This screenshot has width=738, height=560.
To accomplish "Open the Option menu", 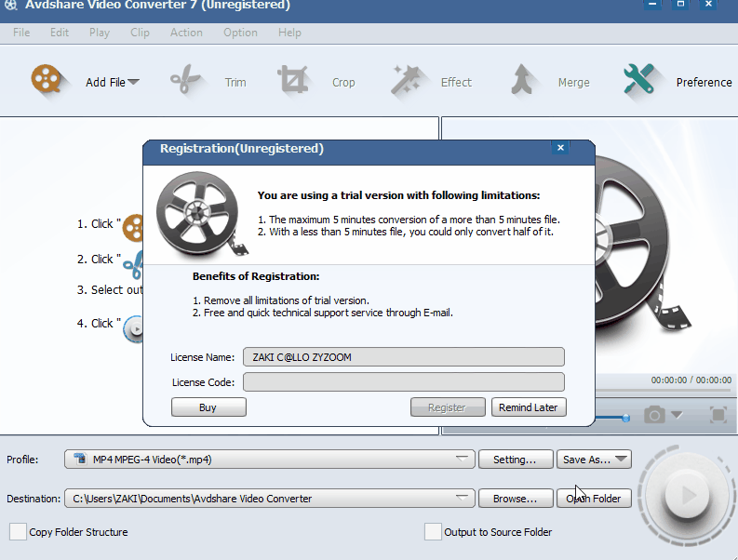I will point(240,33).
